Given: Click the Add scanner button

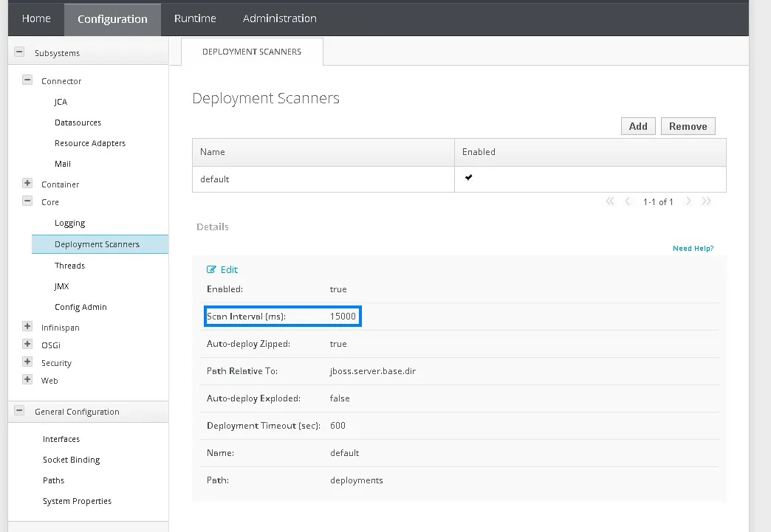Looking at the screenshot, I should [x=638, y=126].
